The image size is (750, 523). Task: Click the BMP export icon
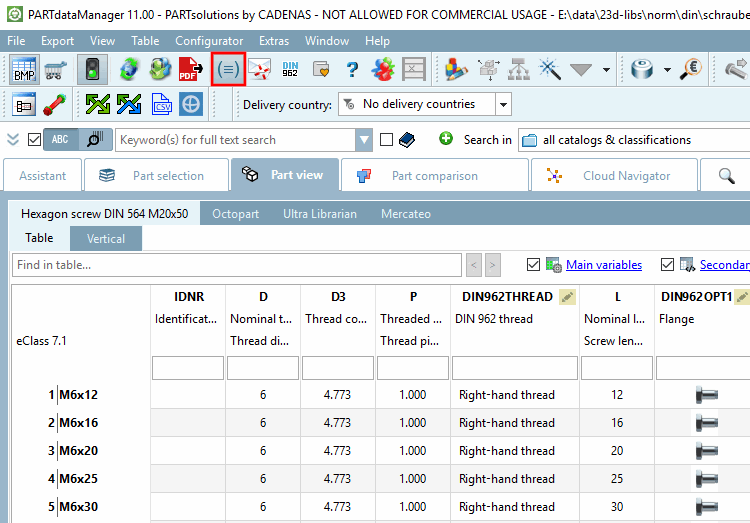pos(24,69)
